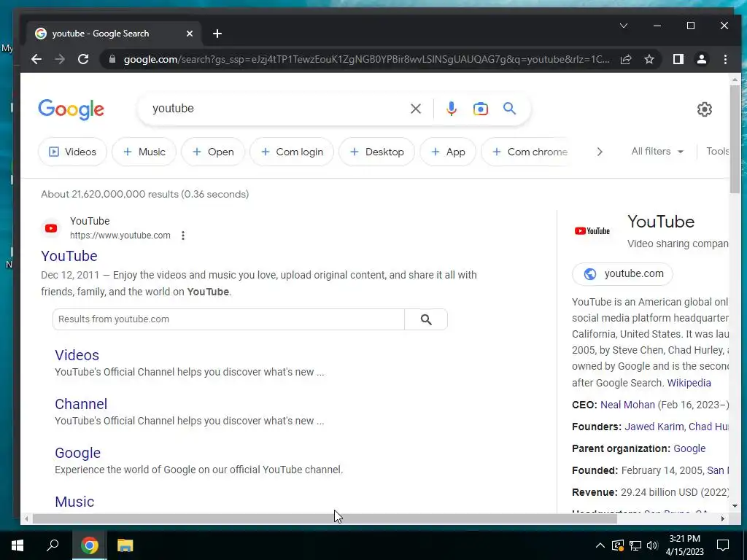Screen dimensions: 747x560
Task: Open File Explorer from the taskbar
Action: tap(125, 545)
